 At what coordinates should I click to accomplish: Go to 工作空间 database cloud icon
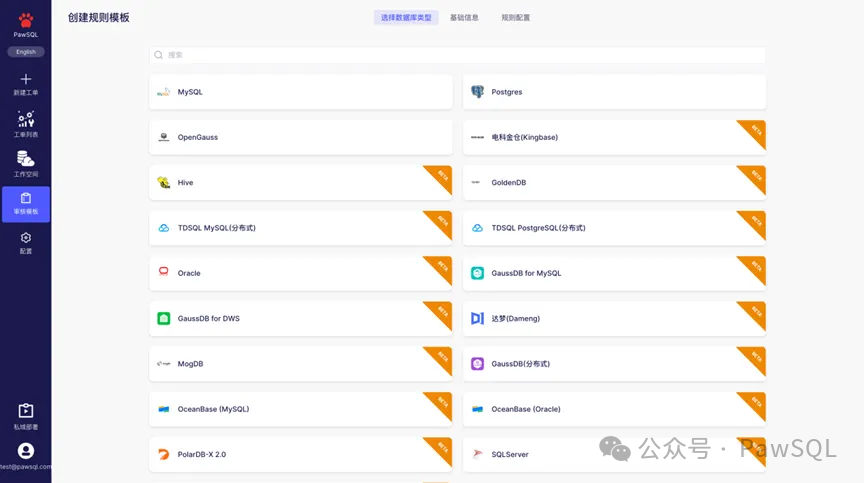pos(25,159)
